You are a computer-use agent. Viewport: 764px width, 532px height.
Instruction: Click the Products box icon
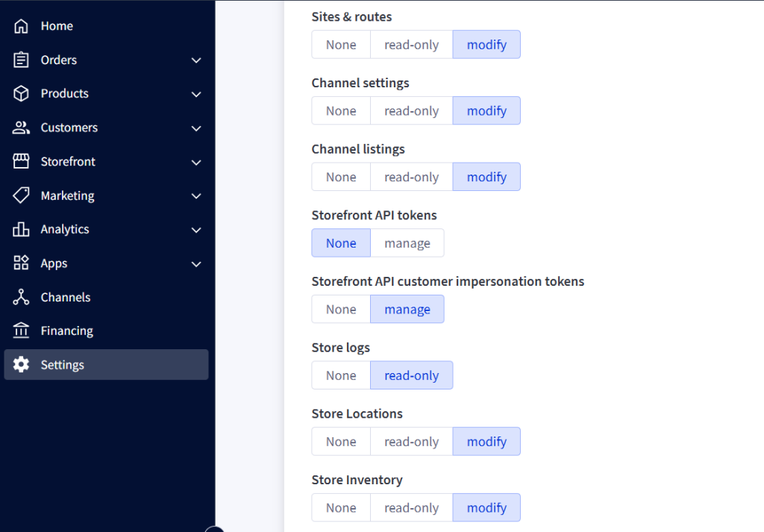point(21,93)
